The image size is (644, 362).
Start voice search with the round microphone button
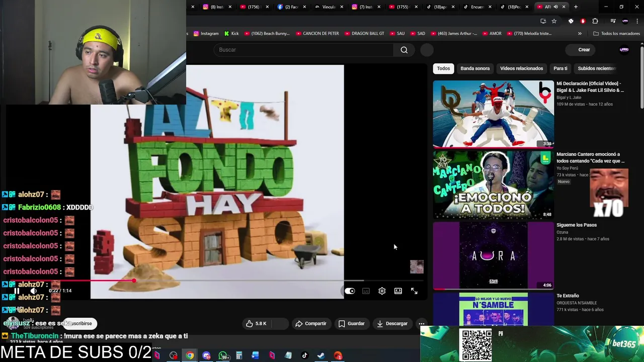coord(427,50)
